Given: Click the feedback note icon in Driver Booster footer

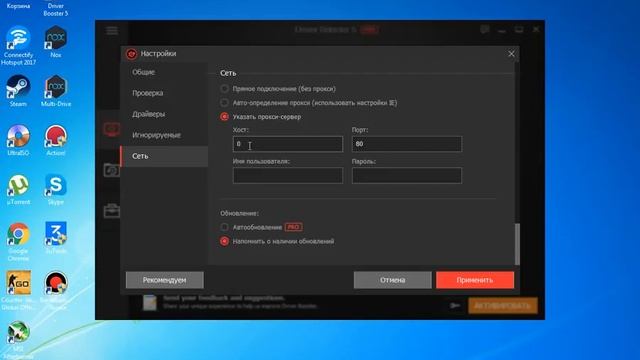Looking at the screenshot, I should click(x=150, y=302).
